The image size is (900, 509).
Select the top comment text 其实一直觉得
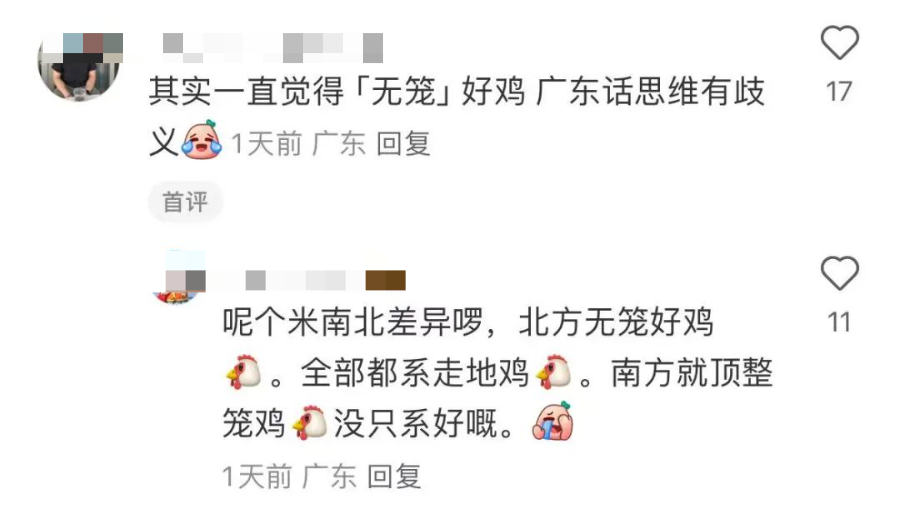click(246, 92)
